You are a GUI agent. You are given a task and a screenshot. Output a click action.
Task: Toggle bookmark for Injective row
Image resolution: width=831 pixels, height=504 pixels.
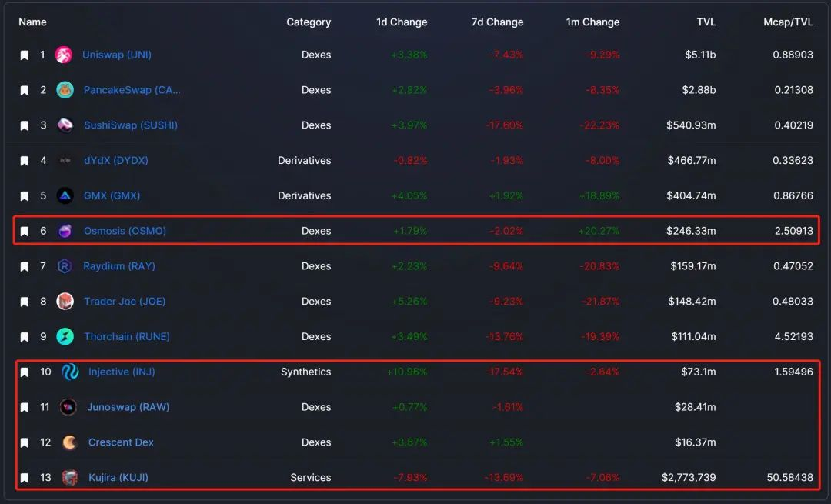click(x=25, y=372)
